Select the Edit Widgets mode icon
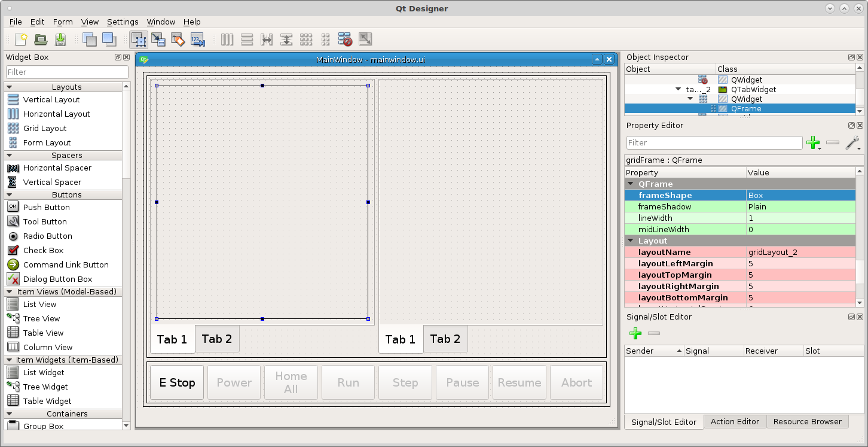The image size is (868, 447). click(139, 39)
